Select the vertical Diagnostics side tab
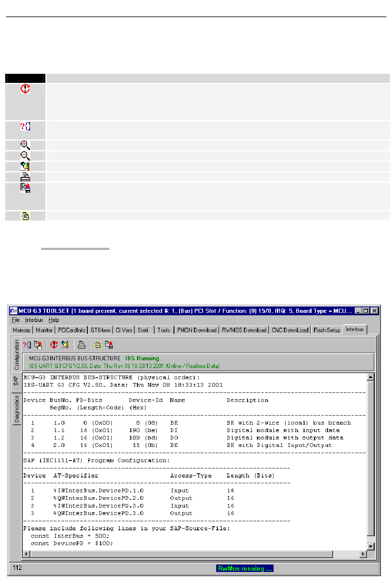The width and height of the screenshot is (392, 586). pos(17,409)
